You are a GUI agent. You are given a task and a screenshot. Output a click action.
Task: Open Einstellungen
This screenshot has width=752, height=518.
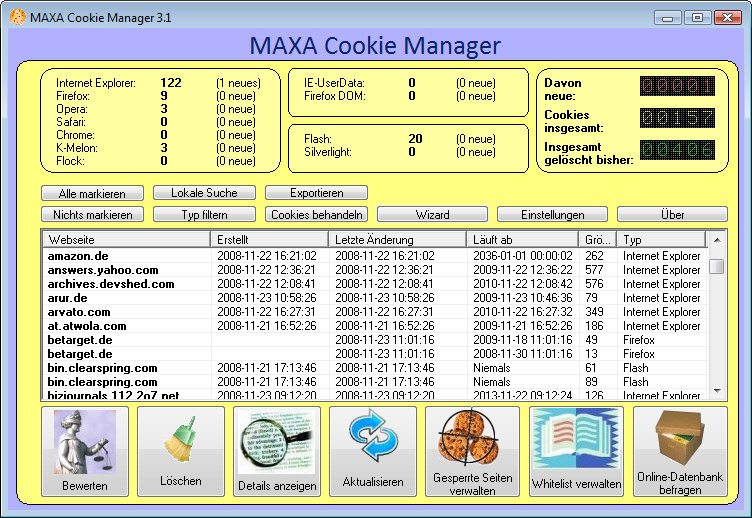tap(552, 214)
